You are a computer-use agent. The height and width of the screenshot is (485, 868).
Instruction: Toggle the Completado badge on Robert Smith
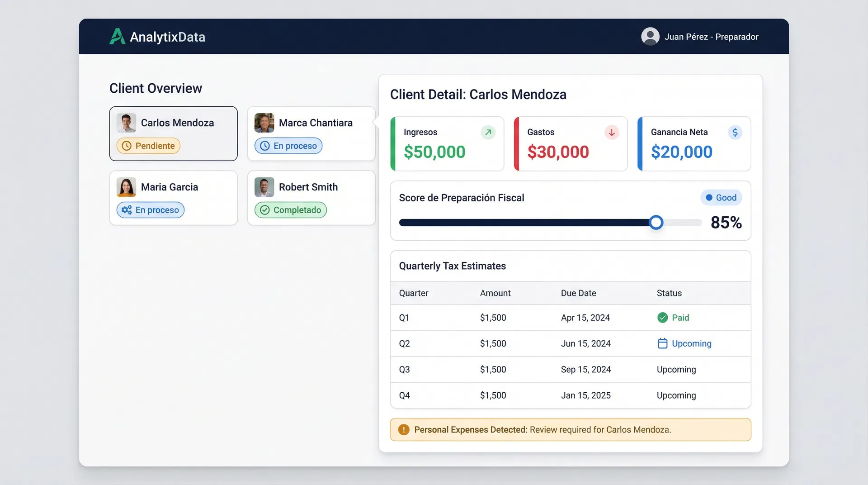click(290, 210)
